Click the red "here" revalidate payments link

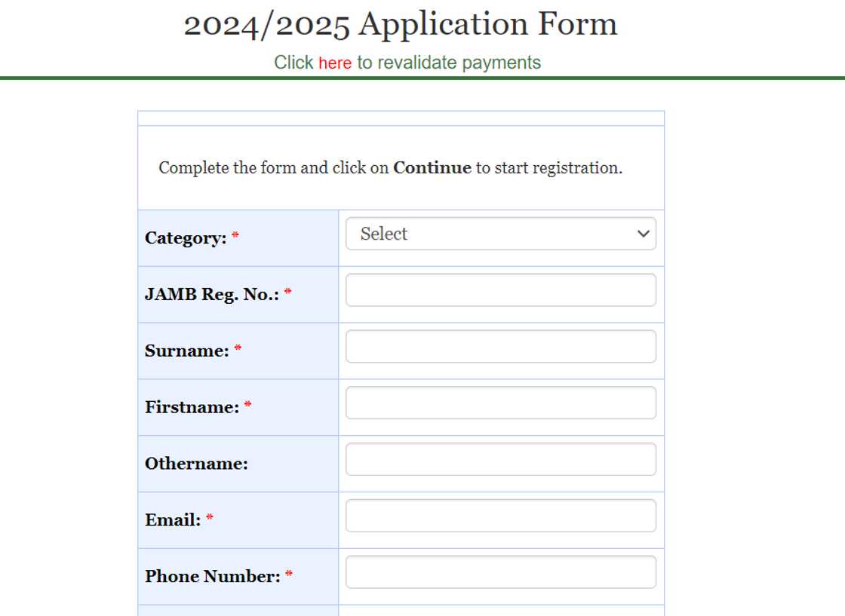point(335,63)
